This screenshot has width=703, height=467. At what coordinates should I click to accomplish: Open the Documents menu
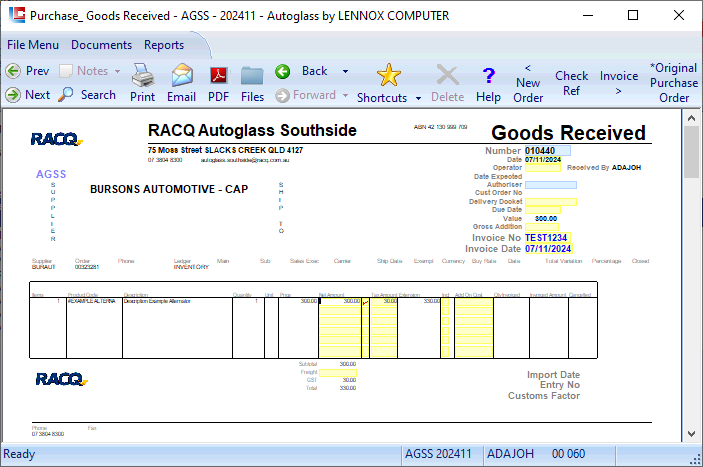(101, 45)
